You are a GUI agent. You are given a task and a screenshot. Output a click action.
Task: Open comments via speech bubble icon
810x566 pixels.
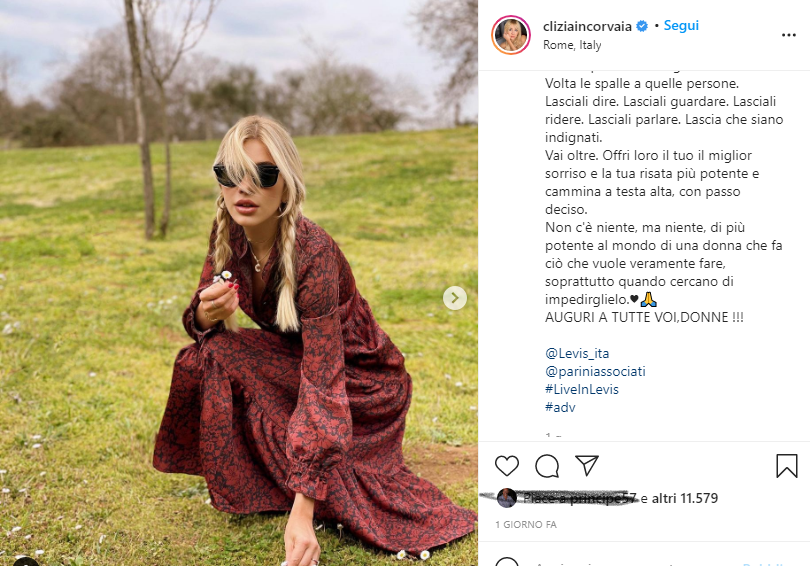click(547, 466)
